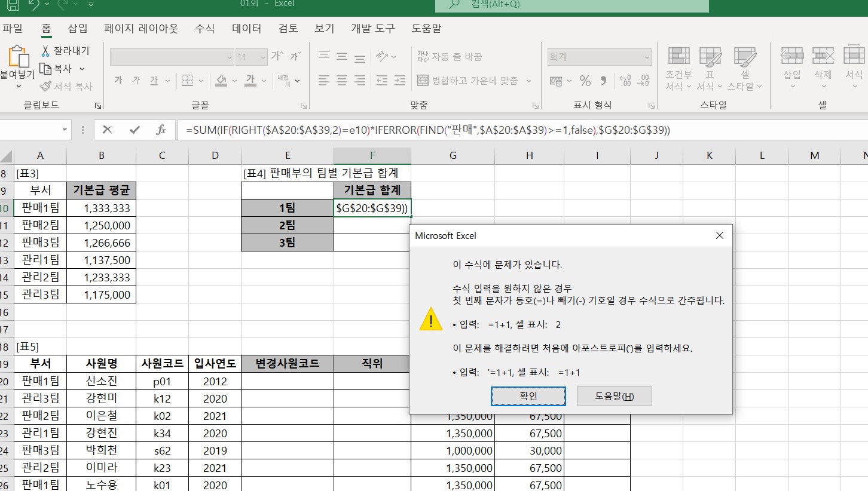The image size is (868, 491).
Task: Expand the font size dropdown
Action: tap(263, 57)
